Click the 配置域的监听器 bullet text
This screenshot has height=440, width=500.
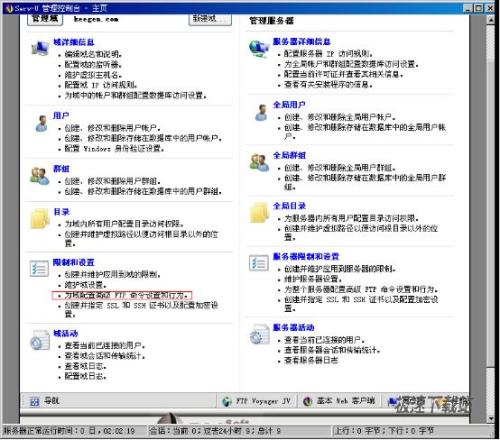click(x=93, y=65)
